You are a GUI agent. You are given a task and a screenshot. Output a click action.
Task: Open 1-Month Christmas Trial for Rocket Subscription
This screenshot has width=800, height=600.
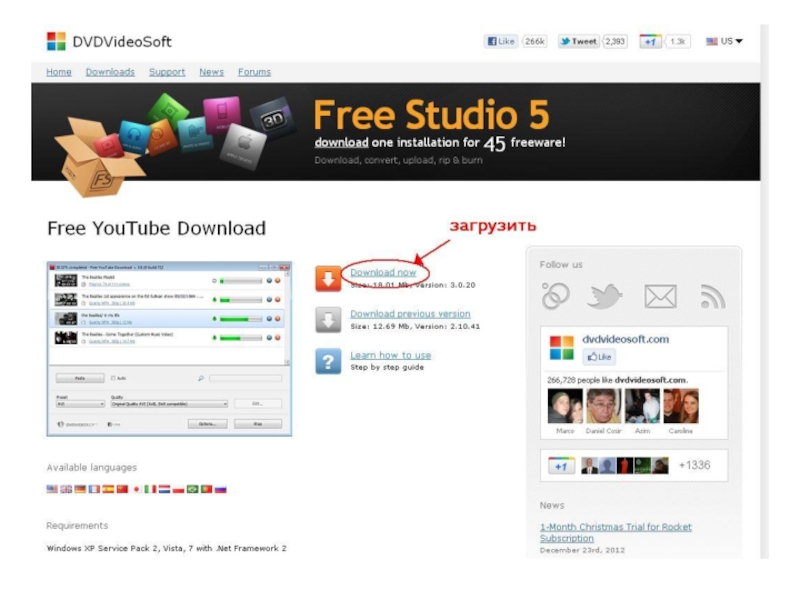[616, 532]
